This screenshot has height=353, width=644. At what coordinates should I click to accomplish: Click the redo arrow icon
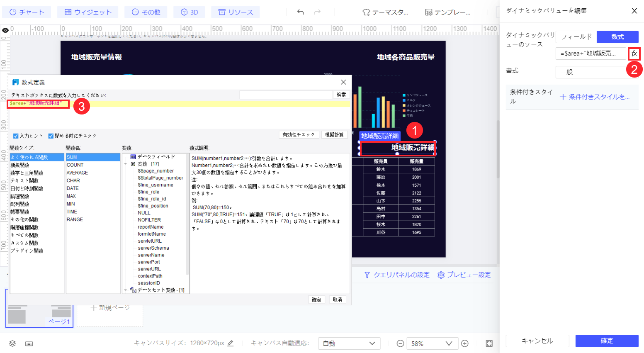click(x=317, y=12)
